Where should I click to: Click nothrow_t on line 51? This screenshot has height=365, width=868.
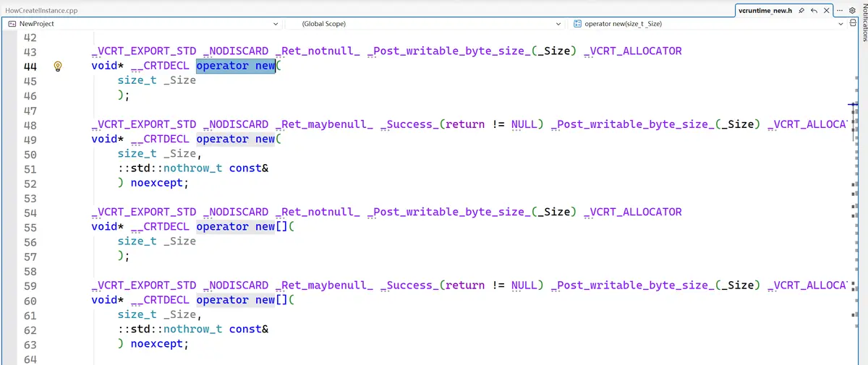[193, 168]
